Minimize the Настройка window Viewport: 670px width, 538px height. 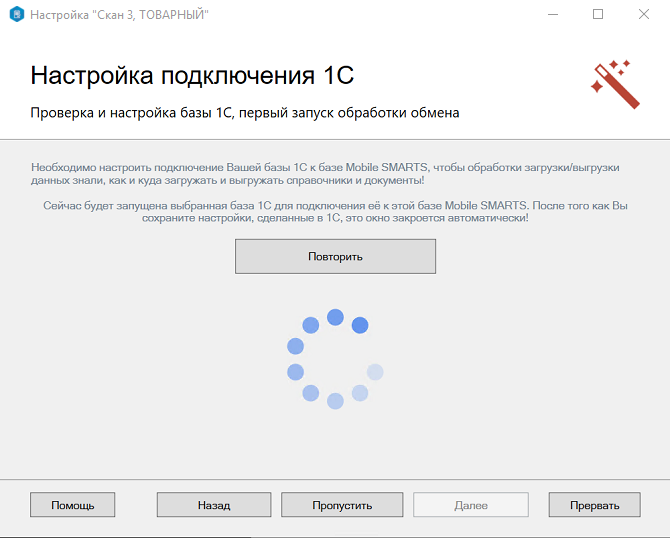pos(553,15)
